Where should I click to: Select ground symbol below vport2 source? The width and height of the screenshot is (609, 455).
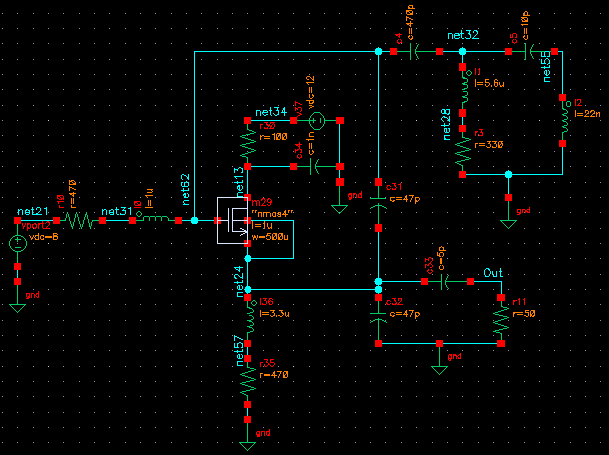17,308
